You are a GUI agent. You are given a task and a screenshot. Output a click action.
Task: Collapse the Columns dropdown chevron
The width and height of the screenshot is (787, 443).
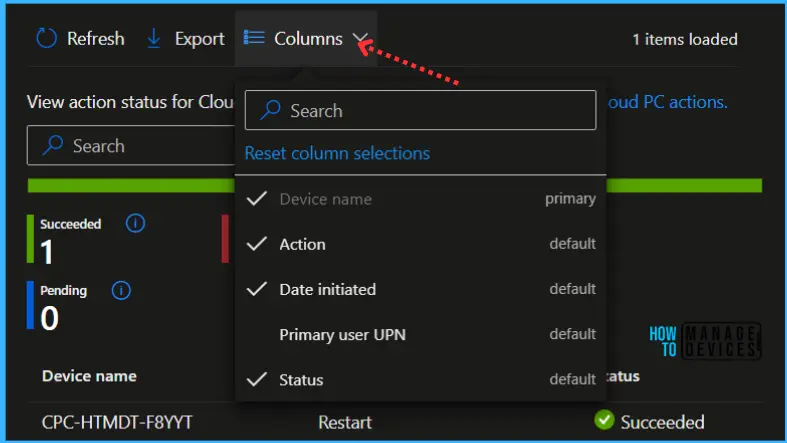tap(360, 38)
